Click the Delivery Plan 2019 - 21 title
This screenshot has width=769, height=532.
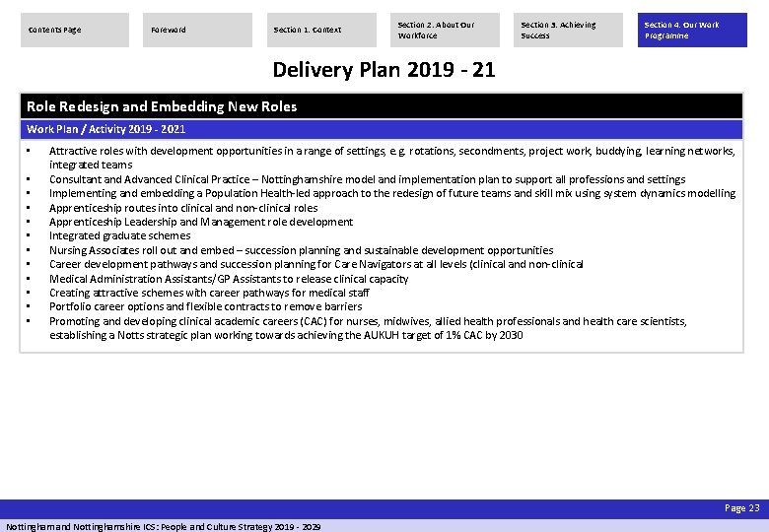(x=384, y=70)
